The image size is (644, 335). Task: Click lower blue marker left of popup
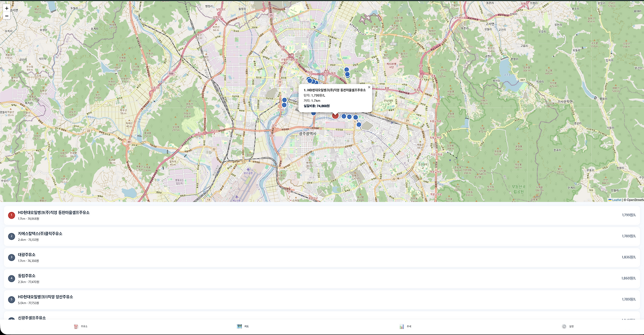point(284,105)
